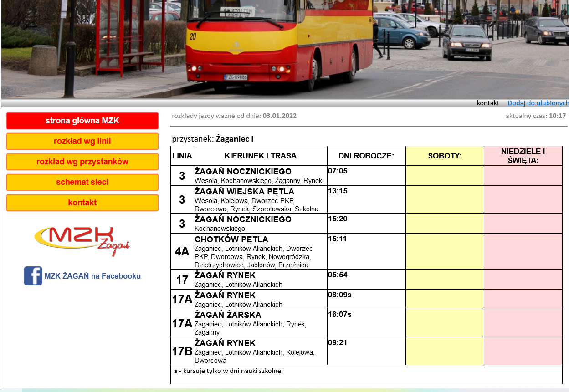This screenshot has width=569, height=392.
Task: Click the yellow kontakt sidebar button
Action: point(82,203)
